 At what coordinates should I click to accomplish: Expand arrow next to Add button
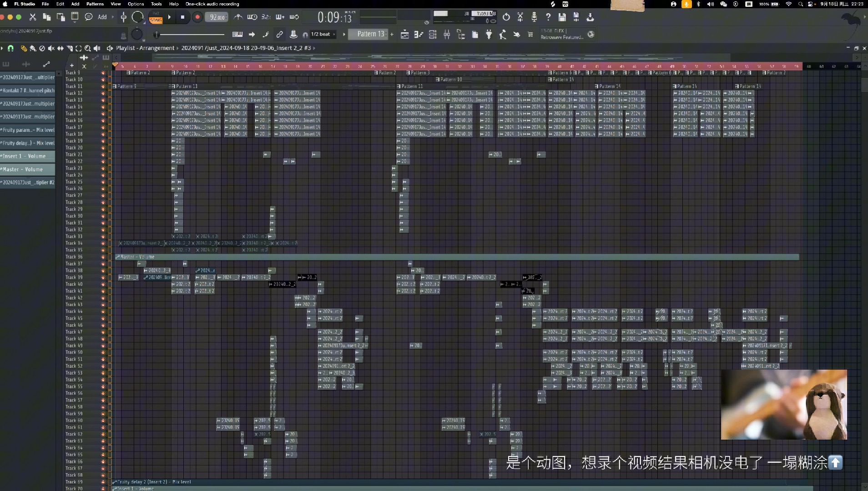(x=112, y=17)
